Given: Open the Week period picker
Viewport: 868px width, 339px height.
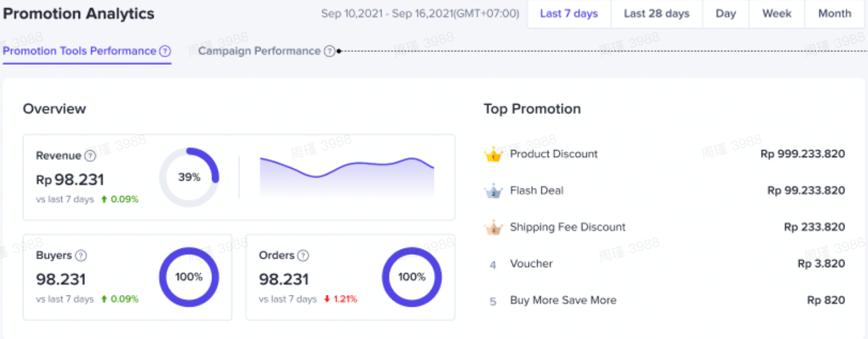Looking at the screenshot, I should (776, 14).
